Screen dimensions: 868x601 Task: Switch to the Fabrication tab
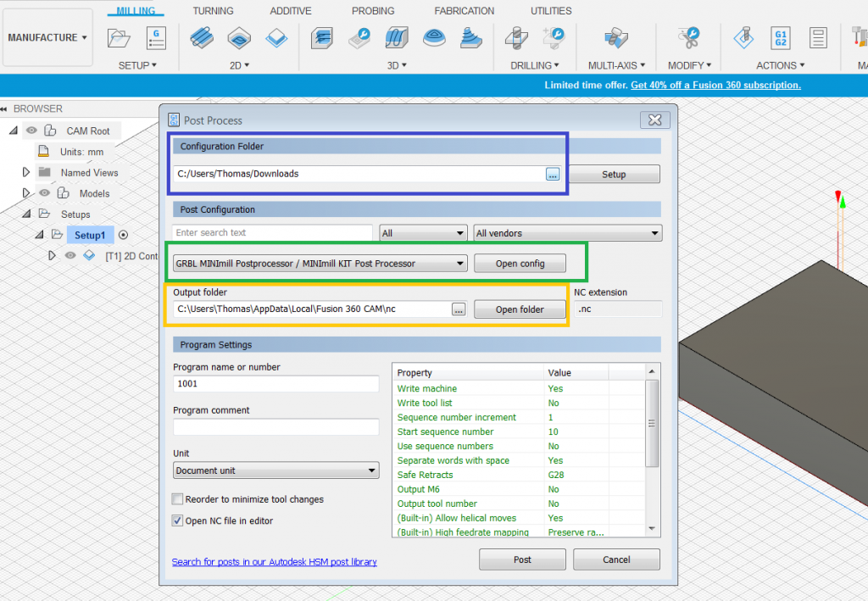pos(464,11)
